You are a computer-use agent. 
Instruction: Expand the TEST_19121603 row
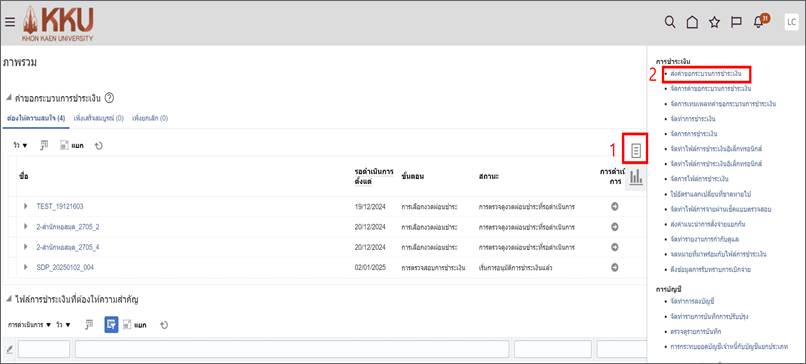[26, 206]
